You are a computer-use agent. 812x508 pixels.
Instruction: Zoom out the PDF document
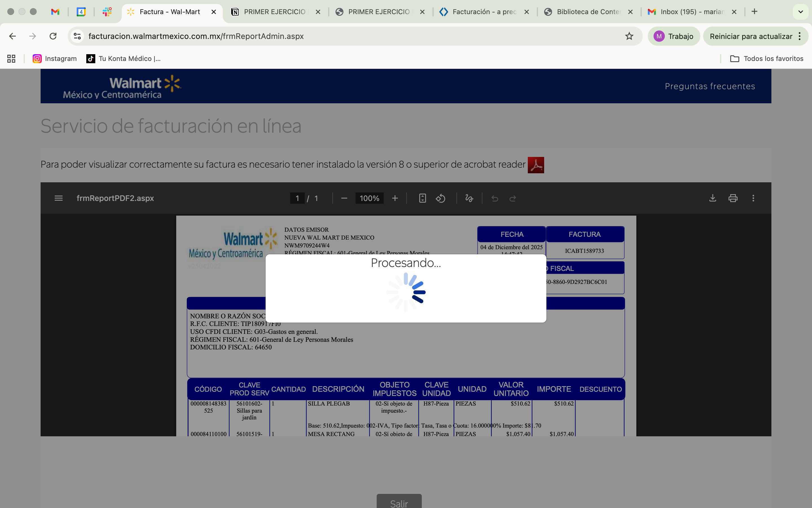344,198
